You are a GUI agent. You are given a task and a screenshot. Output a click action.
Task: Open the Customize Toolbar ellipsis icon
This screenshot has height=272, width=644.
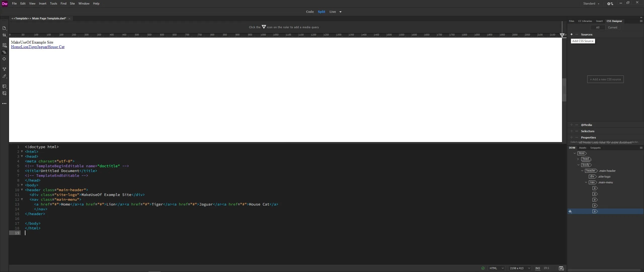pos(4,104)
